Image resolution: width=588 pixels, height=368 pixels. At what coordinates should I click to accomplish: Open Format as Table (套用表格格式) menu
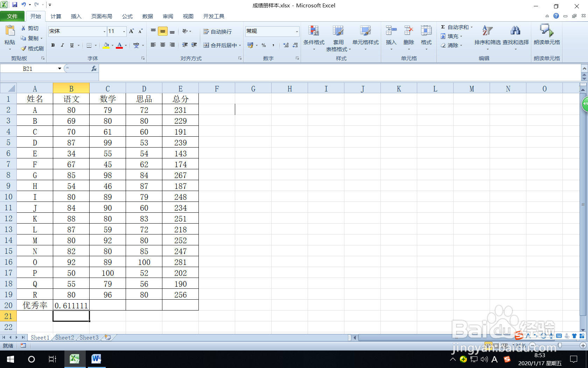(x=338, y=38)
